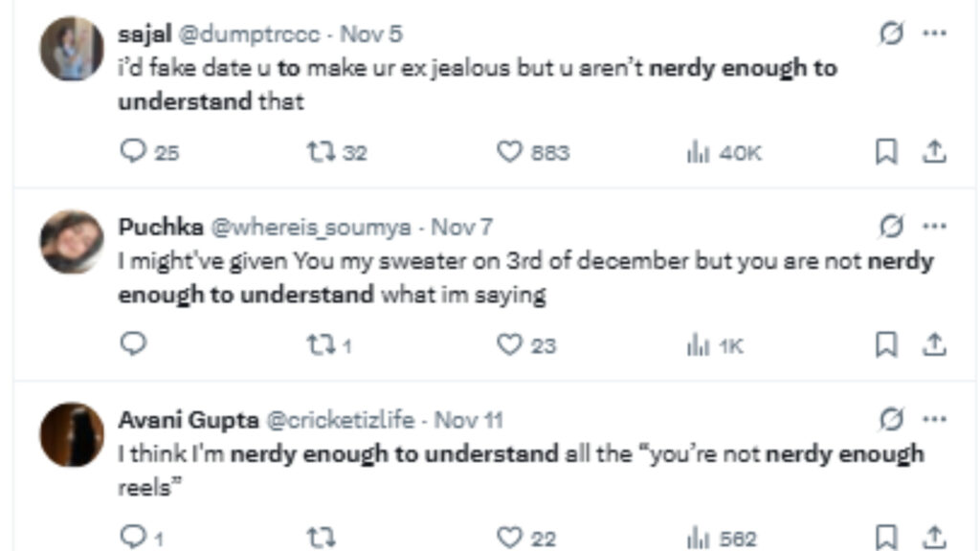
Task: Bookmark sajal's tweet
Action: pyautogui.click(x=886, y=151)
